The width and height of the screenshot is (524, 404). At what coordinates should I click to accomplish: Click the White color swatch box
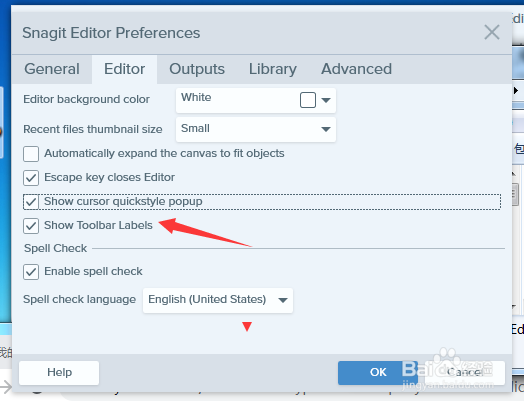click(308, 100)
